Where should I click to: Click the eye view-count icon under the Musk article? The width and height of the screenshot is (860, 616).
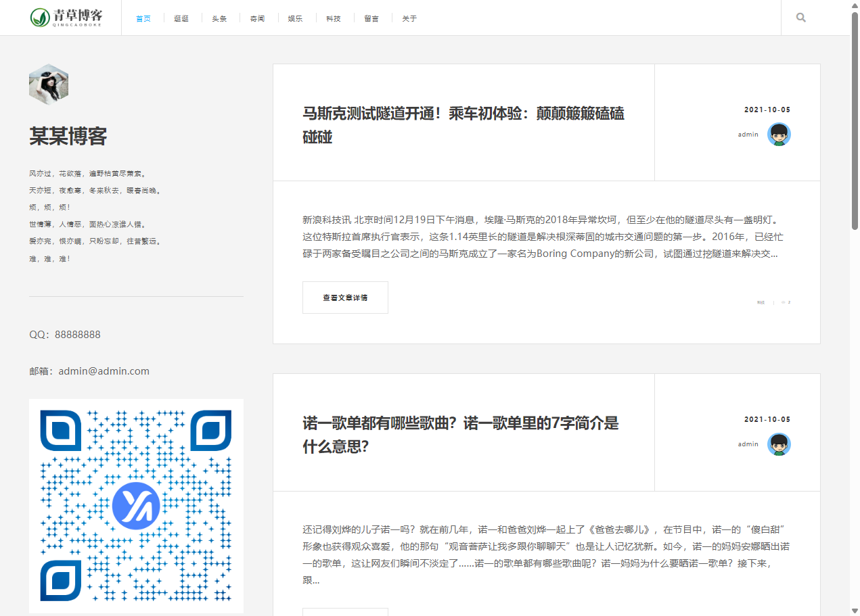[783, 302]
